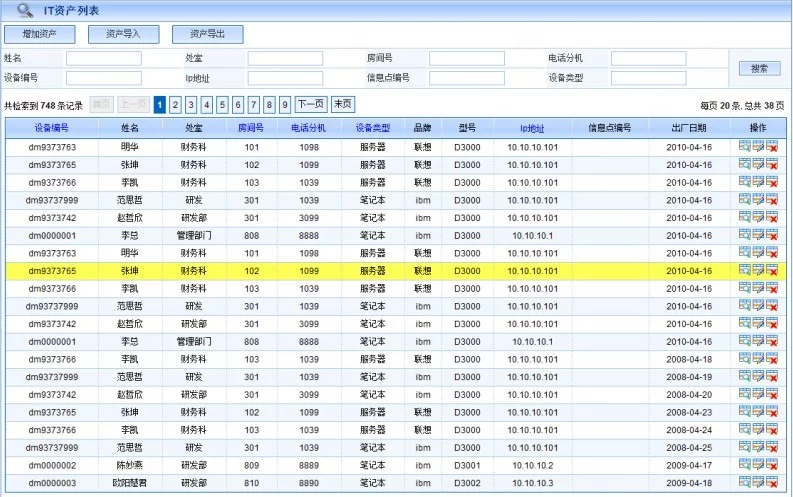The width and height of the screenshot is (793, 497).
Task: Go to last page with 末页
Action: click(x=343, y=104)
